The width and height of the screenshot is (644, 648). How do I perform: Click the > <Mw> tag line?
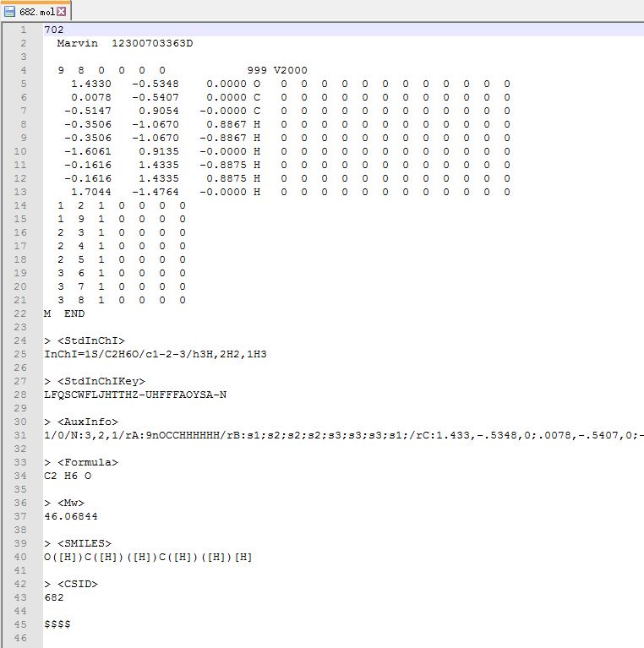tap(64, 503)
